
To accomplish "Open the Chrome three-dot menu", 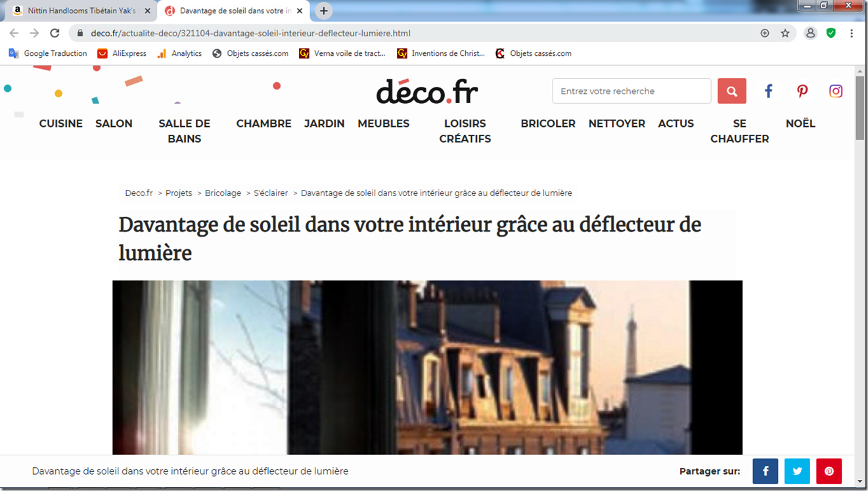I will pyautogui.click(x=852, y=33).
